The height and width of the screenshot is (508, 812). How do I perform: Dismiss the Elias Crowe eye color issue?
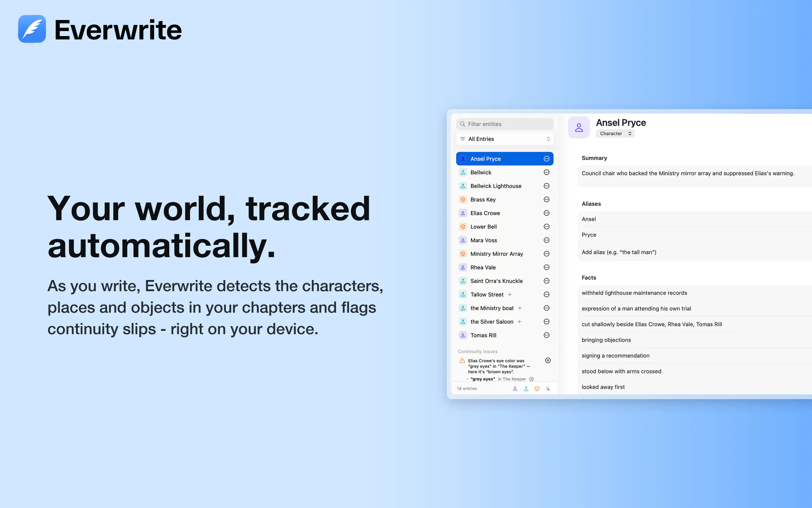pyautogui.click(x=547, y=360)
